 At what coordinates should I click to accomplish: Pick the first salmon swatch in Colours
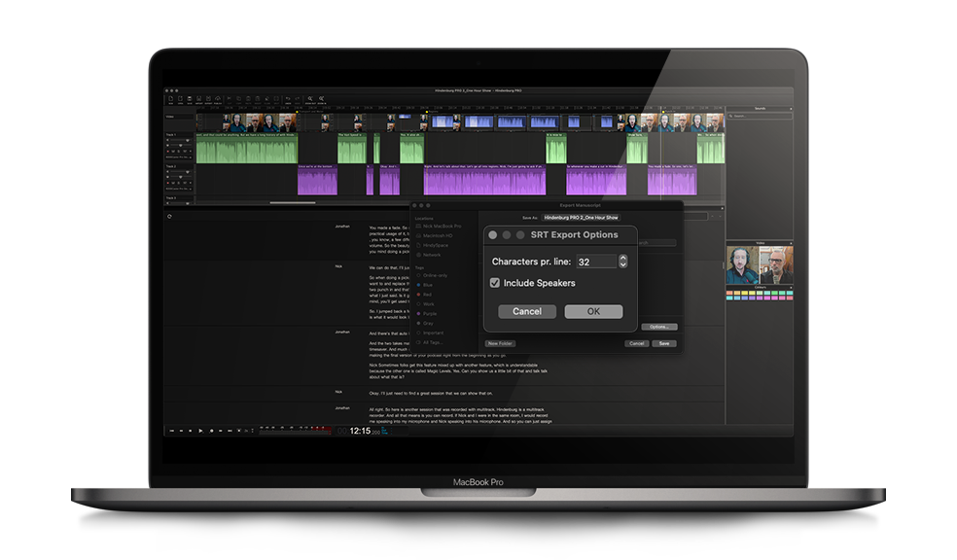(729, 293)
